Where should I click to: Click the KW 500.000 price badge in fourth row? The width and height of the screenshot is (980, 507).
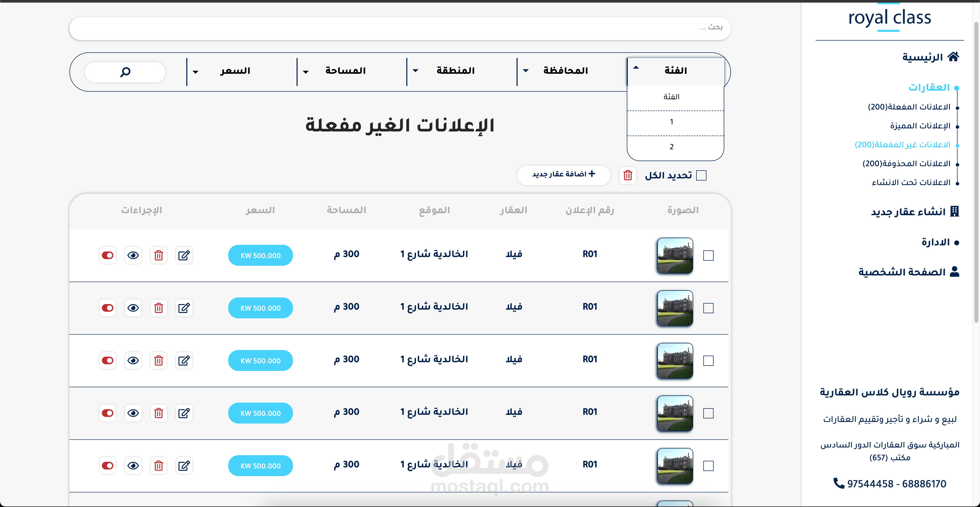click(x=260, y=413)
